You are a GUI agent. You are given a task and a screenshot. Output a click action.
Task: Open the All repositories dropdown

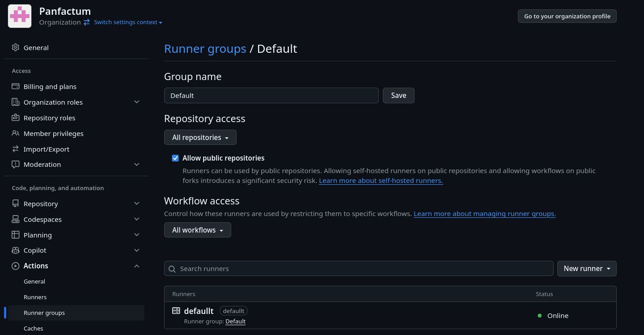coord(200,137)
